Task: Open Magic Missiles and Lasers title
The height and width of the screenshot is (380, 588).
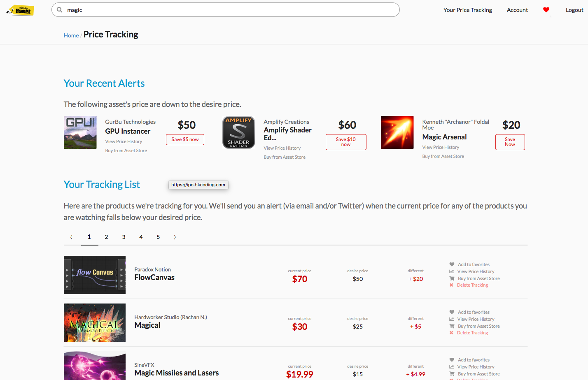Action: [x=177, y=373]
